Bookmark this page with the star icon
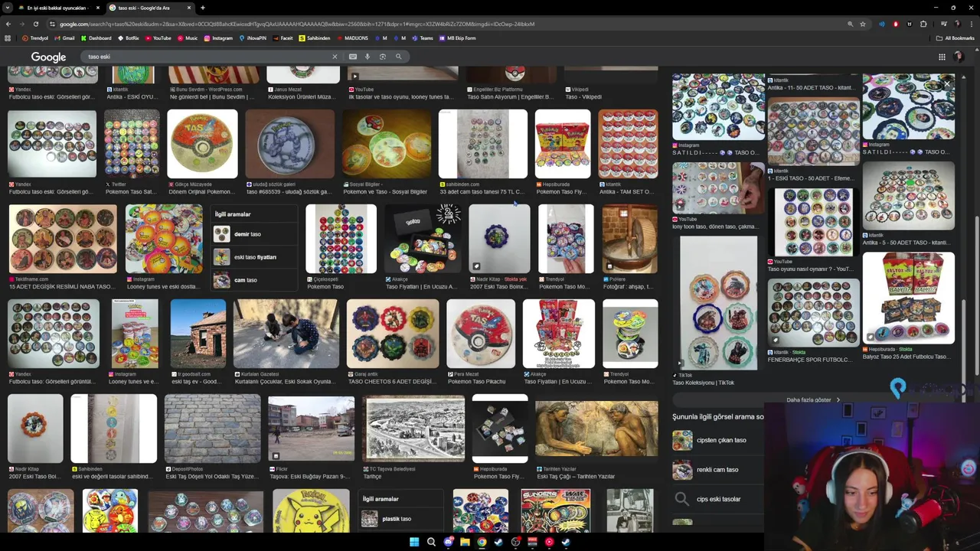The height and width of the screenshot is (551, 980). (863, 24)
